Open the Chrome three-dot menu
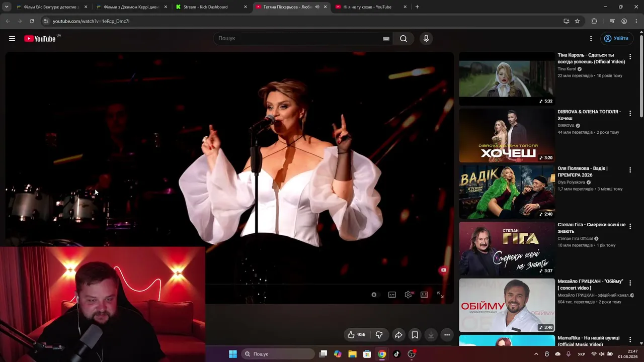The image size is (644, 362). (636, 21)
